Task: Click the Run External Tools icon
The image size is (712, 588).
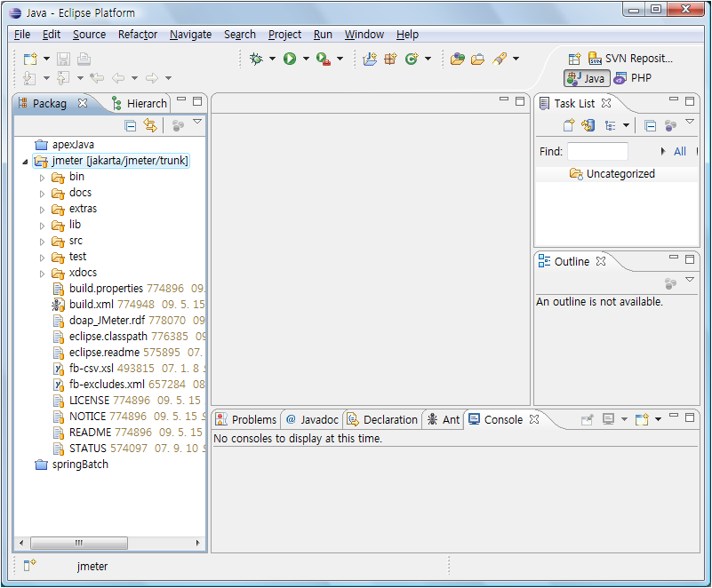Action: coord(324,59)
